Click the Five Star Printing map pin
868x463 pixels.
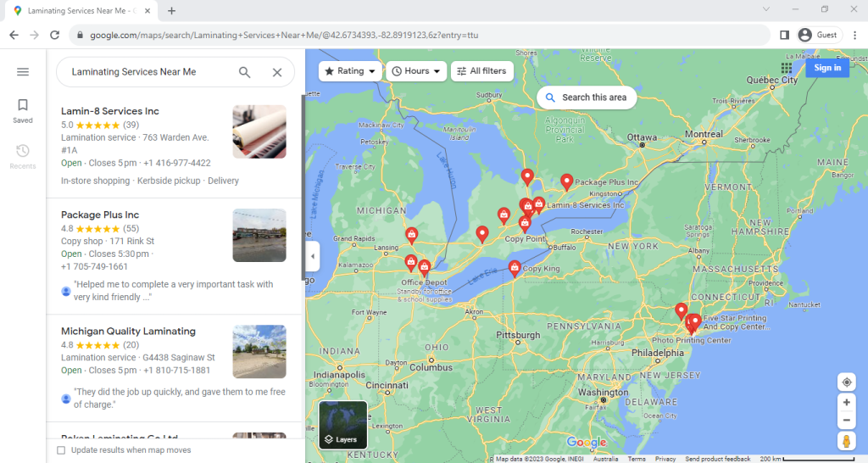(695, 321)
